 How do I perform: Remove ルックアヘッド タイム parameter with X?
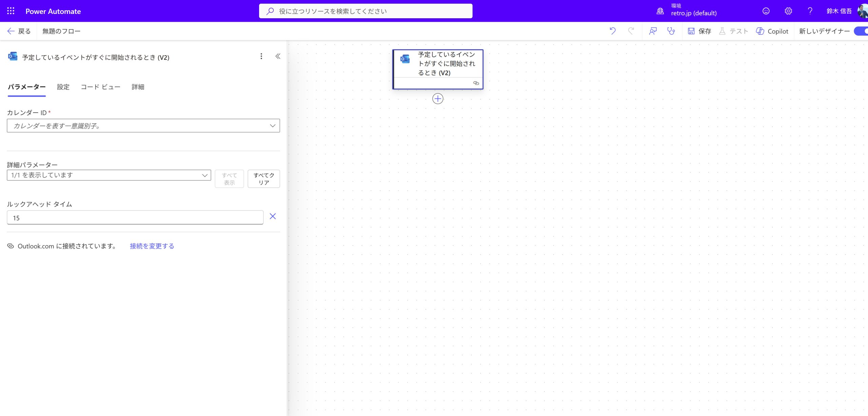pyautogui.click(x=273, y=216)
